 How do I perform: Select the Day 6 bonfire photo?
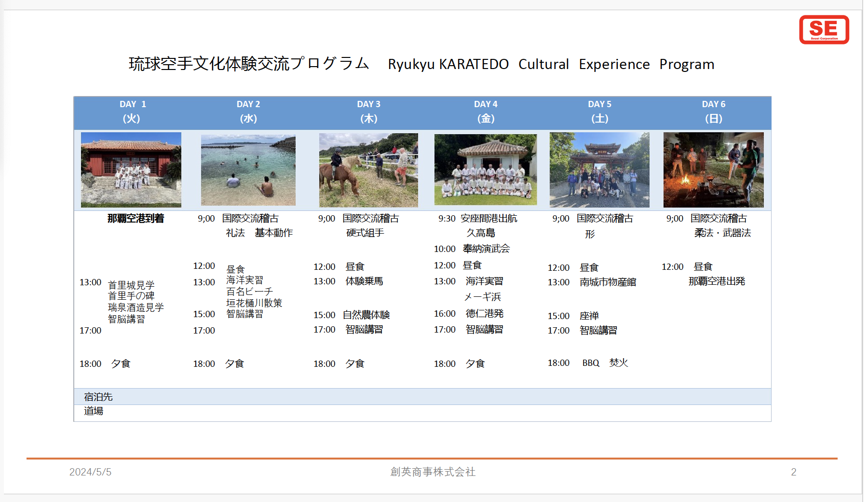point(713,169)
